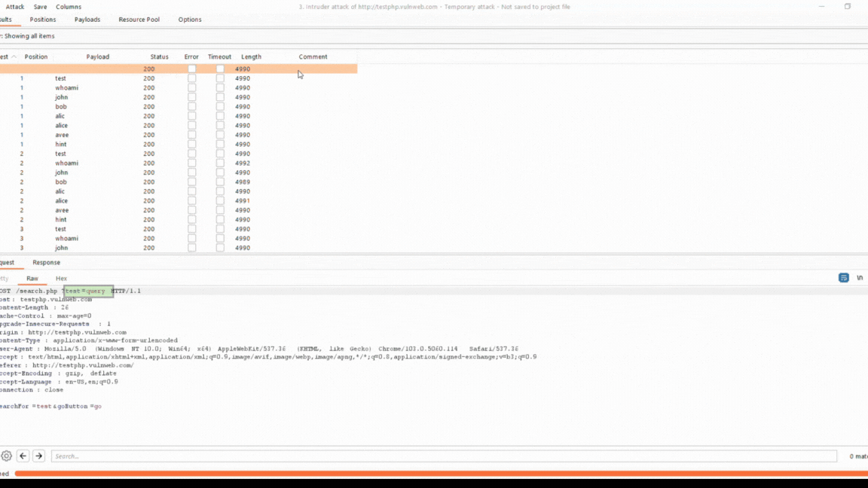Select the Raw view tab
Image resolution: width=868 pixels, height=488 pixels.
tap(32, 279)
